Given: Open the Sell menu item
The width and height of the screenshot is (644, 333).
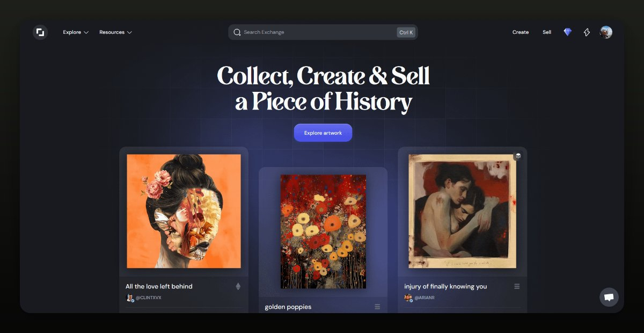Looking at the screenshot, I should pyautogui.click(x=546, y=32).
